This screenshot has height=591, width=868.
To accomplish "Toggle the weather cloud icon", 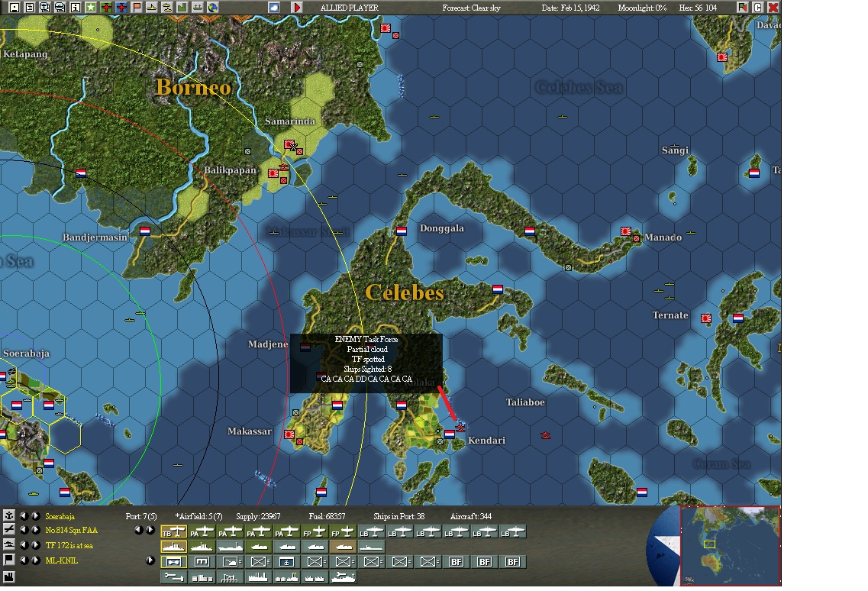I will tap(273, 7).
